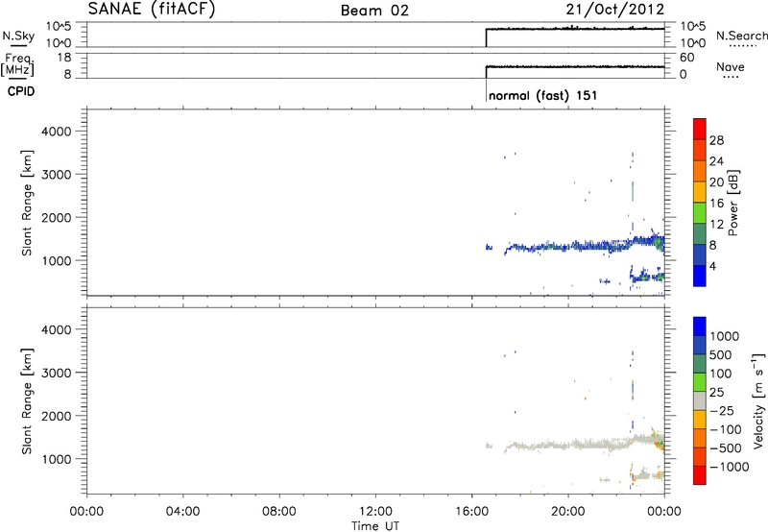Click the -100 velocity colorbar label
The width and height of the screenshot is (768, 532).
(x=726, y=429)
